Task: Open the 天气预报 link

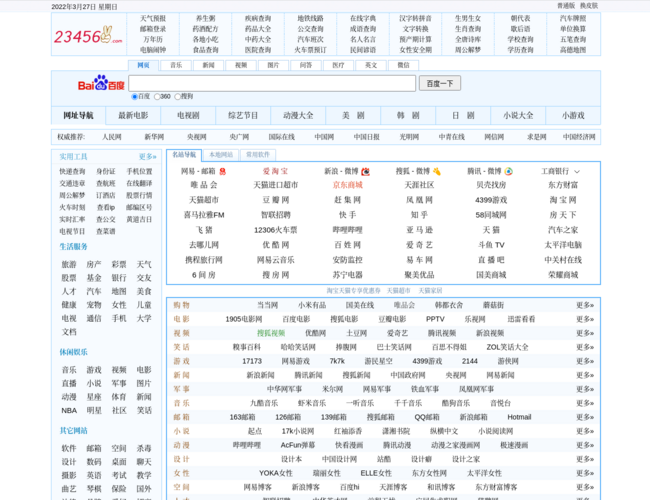Action: [153, 19]
